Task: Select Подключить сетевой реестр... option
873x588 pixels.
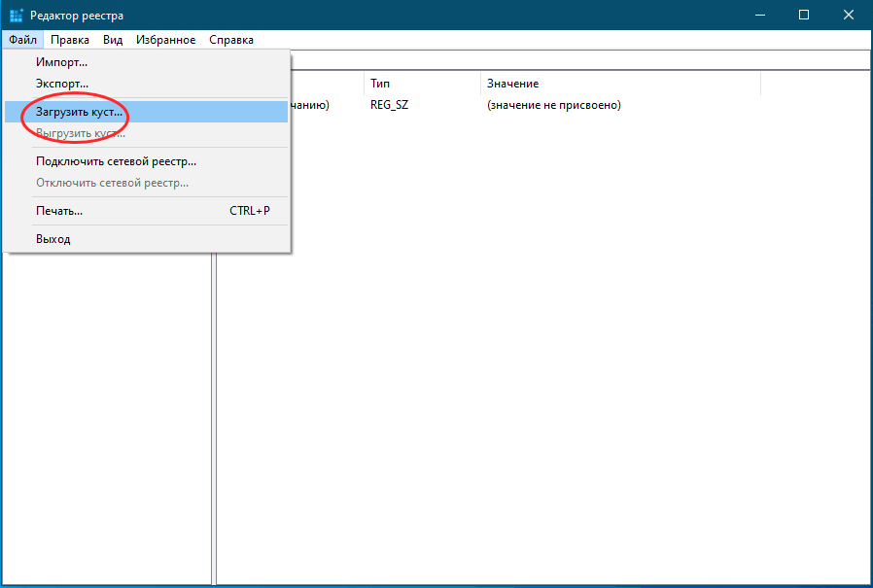Action: point(116,161)
